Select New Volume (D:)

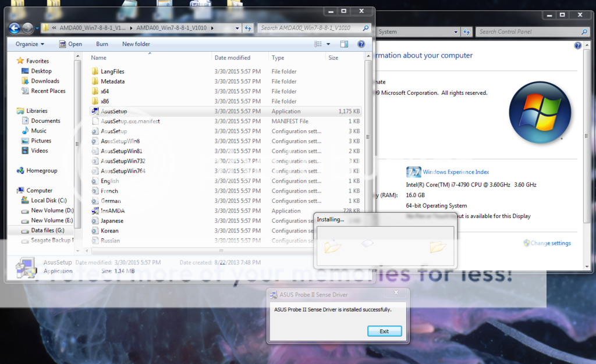pyautogui.click(x=52, y=210)
